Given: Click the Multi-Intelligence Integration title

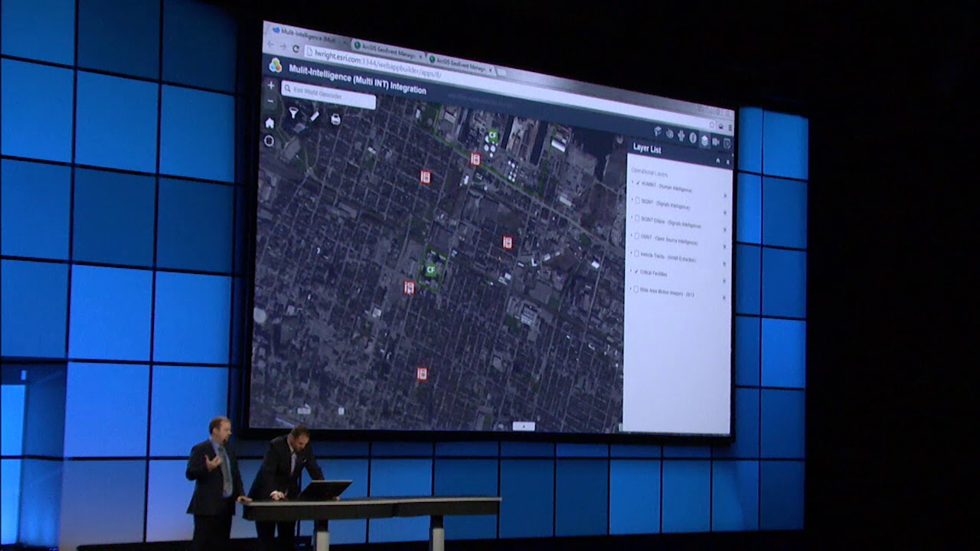Looking at the screenshot, I should click(x=358, y=80).
